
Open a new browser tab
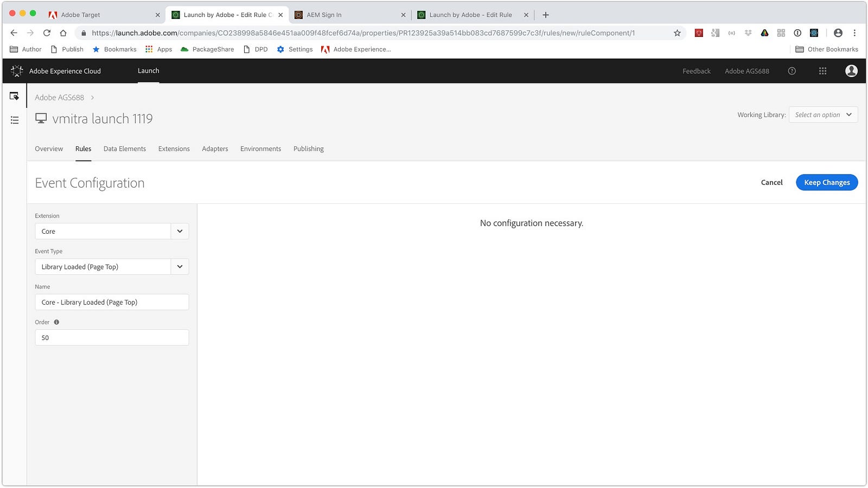coord(546,15)
